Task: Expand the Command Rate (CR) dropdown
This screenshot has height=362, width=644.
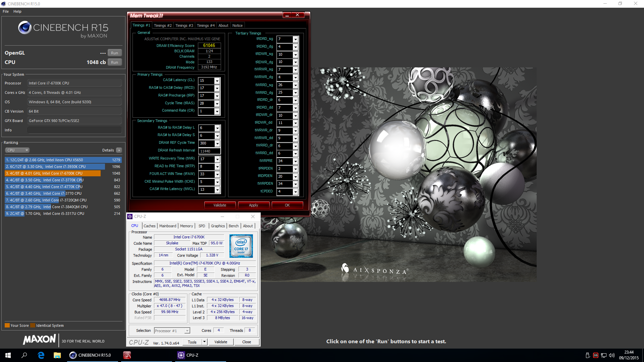Action: pos(217,111)
